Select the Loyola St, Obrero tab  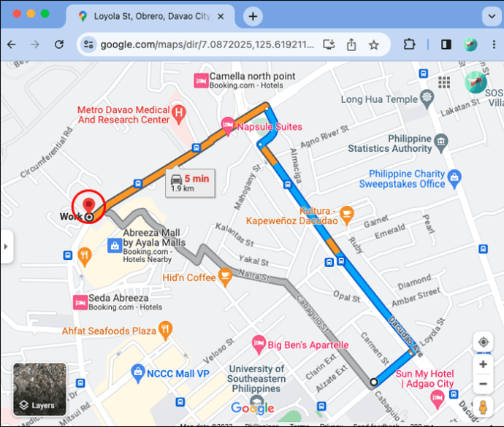[x=150, y=16]
